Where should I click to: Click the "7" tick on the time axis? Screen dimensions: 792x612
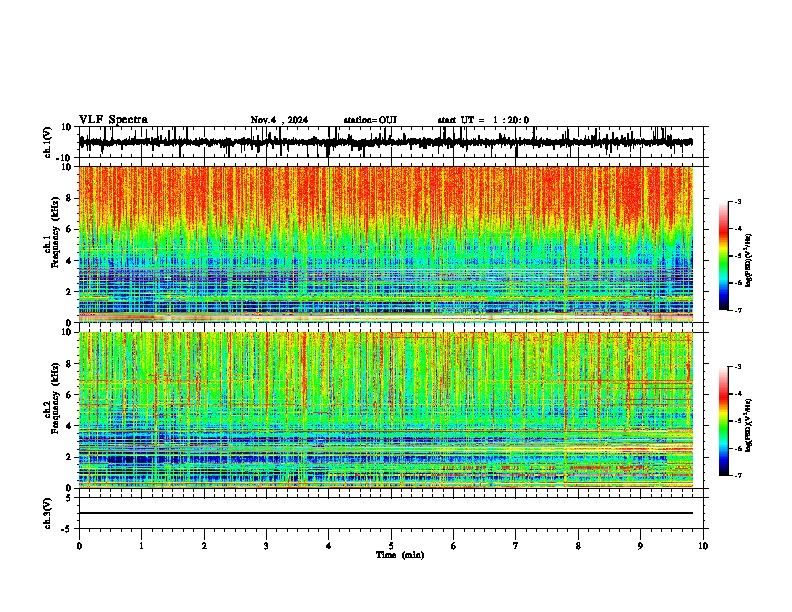tap(516, 546)
